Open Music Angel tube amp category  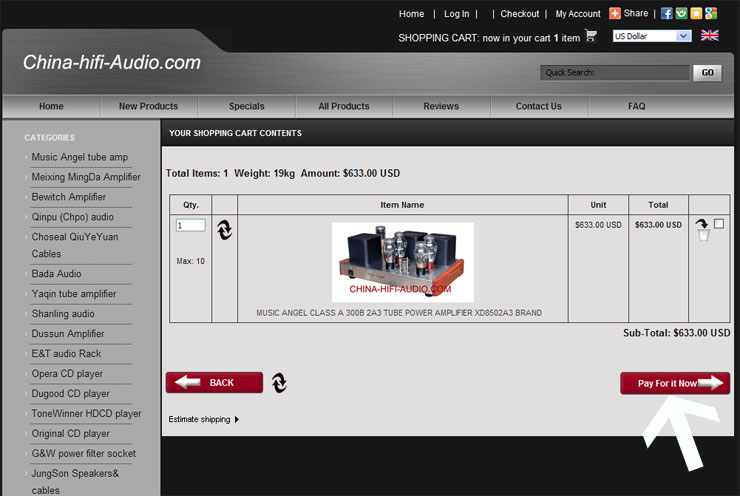(79, 157)
